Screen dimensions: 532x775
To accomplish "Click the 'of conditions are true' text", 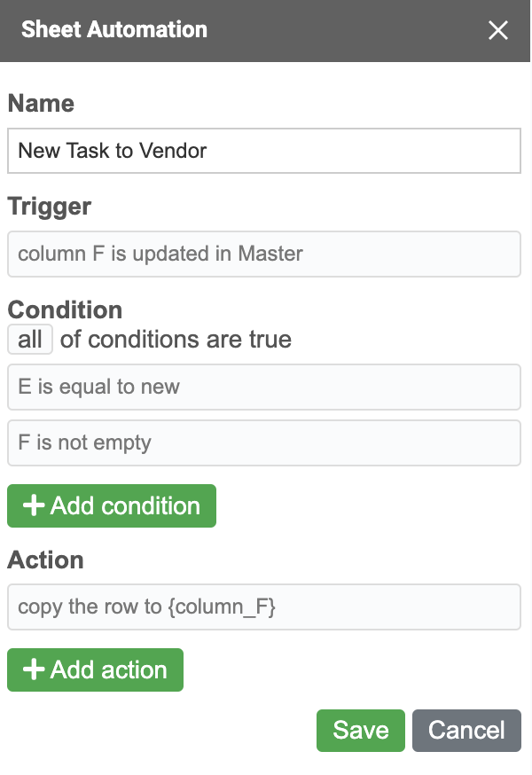I will click(x=176, y=340).
